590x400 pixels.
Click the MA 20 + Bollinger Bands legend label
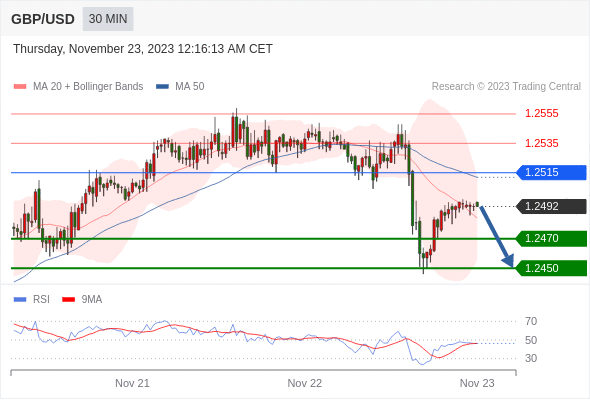88,87
